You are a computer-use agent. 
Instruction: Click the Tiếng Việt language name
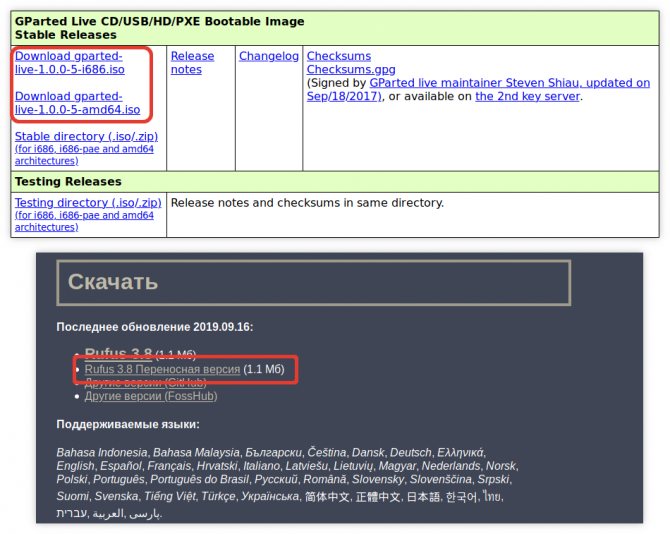coord(169,496)
